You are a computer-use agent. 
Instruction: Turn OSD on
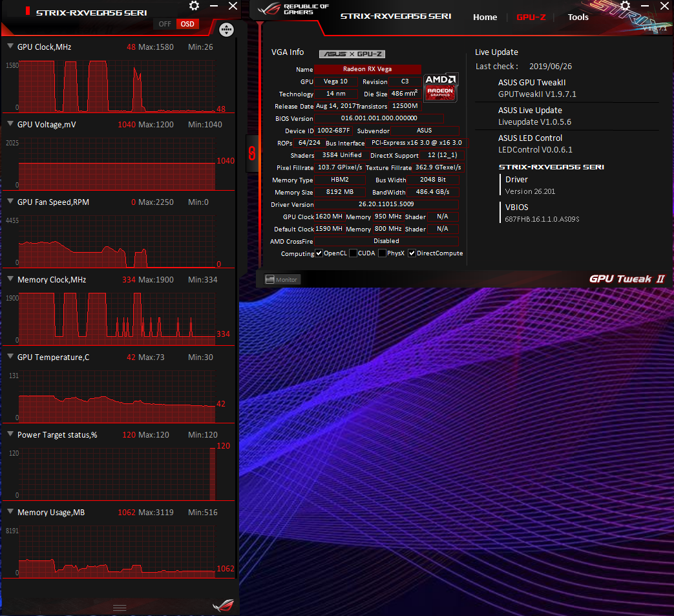[x=187, y=24]
